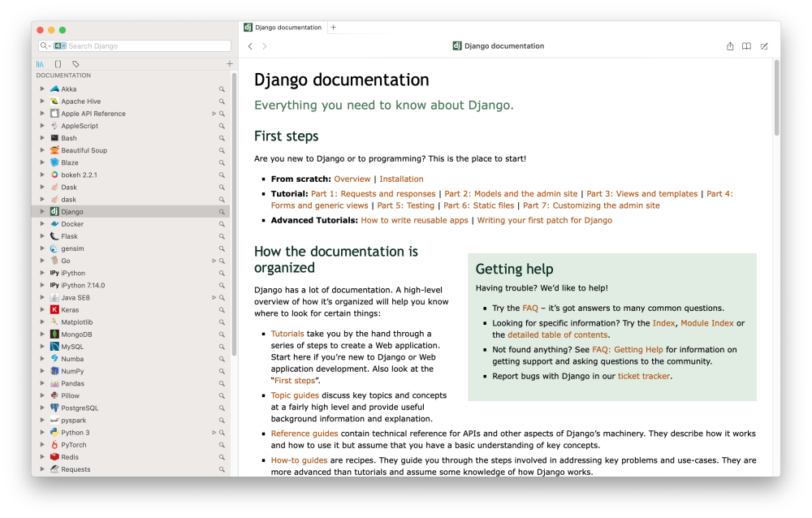Expand the PostgreSQL docset
This screenshot has width=812, height=518.
point(42,408)
